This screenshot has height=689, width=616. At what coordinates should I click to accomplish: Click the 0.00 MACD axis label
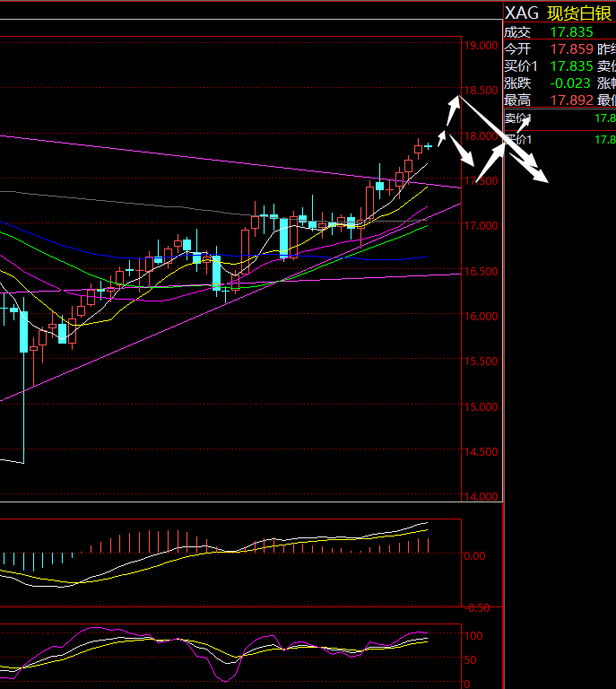[x=474, y=556]
